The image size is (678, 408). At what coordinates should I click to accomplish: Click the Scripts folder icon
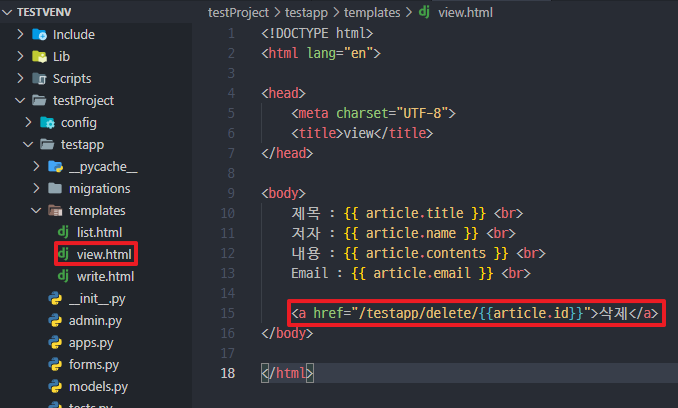click(39, 79)
